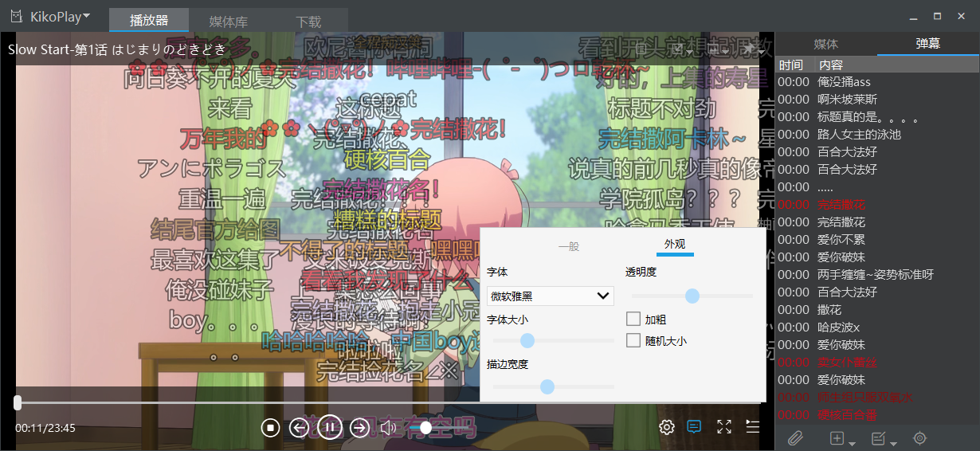This screenshot has height=451, width=980.
Task: Select the 弹幕 side panel tab
Action: [928, 44]
